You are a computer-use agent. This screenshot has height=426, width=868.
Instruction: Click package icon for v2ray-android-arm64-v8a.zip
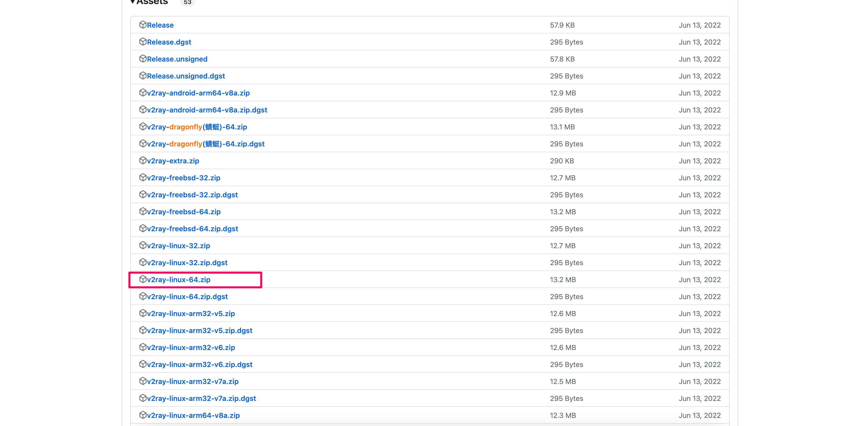click(142, 92)
